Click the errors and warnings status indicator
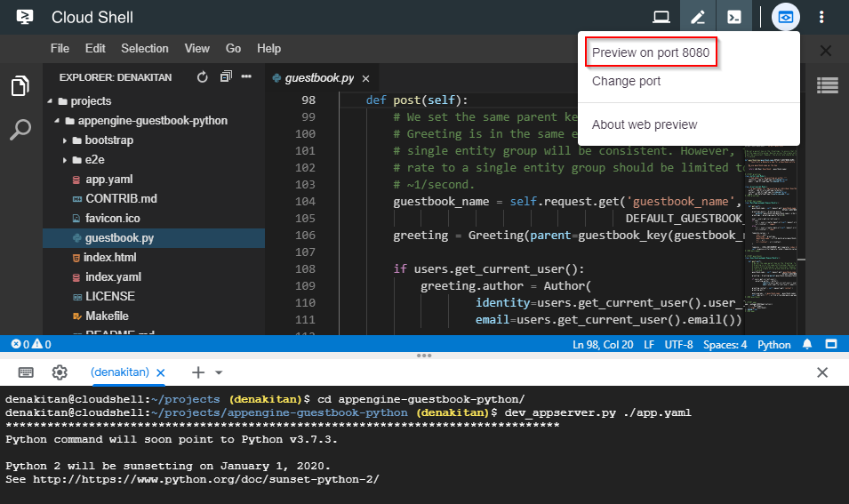 31,344
